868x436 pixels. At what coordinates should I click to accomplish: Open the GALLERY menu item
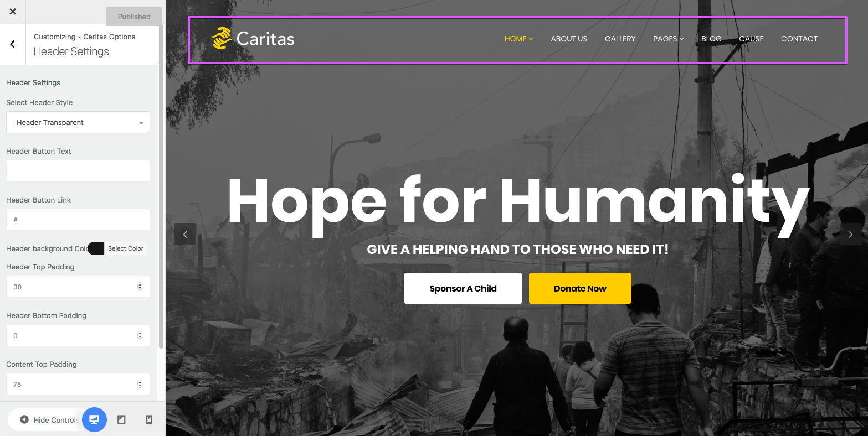(620, 39)
